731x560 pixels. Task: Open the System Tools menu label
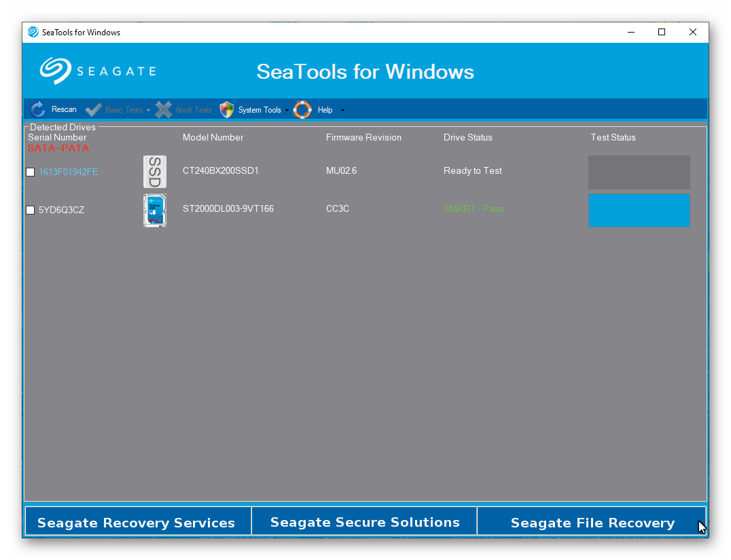pyautogui.click(x=260, y=110)
